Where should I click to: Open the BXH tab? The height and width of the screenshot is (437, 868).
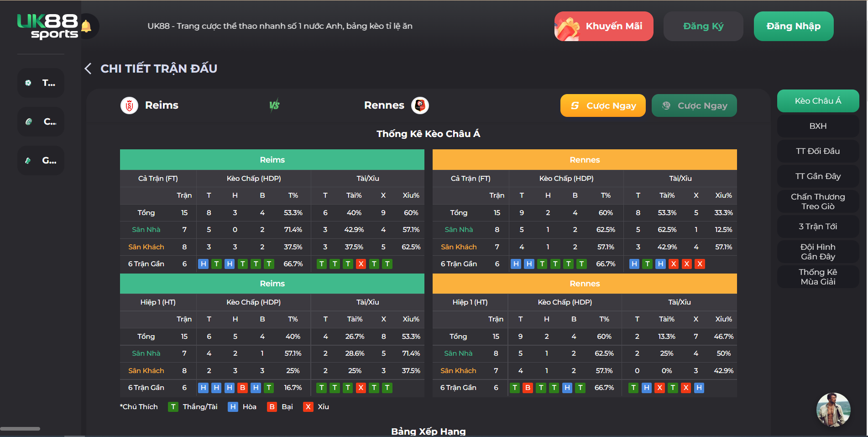pos(818,126)
